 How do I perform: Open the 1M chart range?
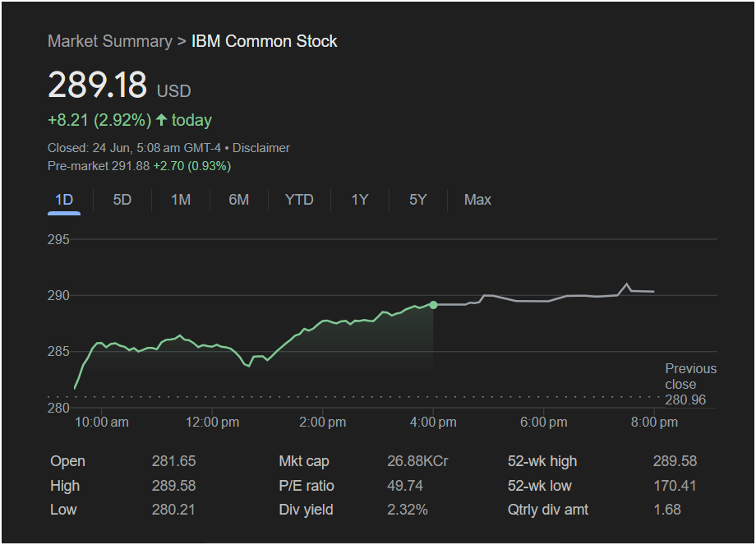[x=181, y=200]
